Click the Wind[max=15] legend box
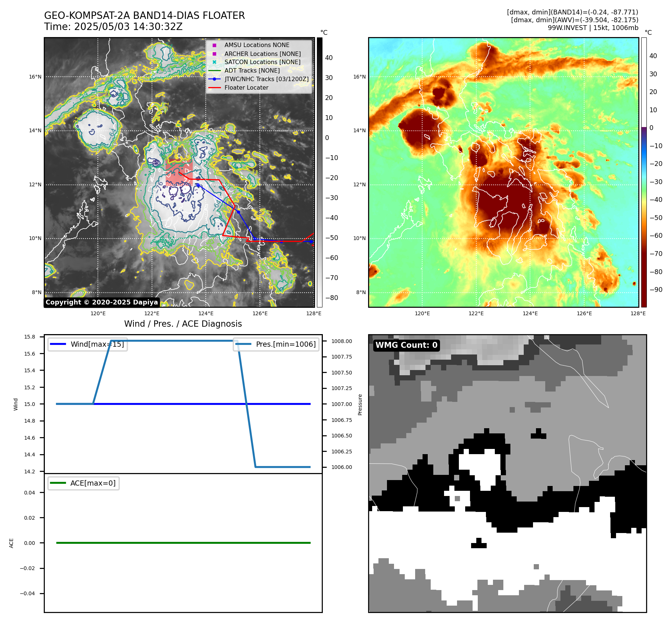The height and width of the screenshot is (626, 672). click(88, 344)
